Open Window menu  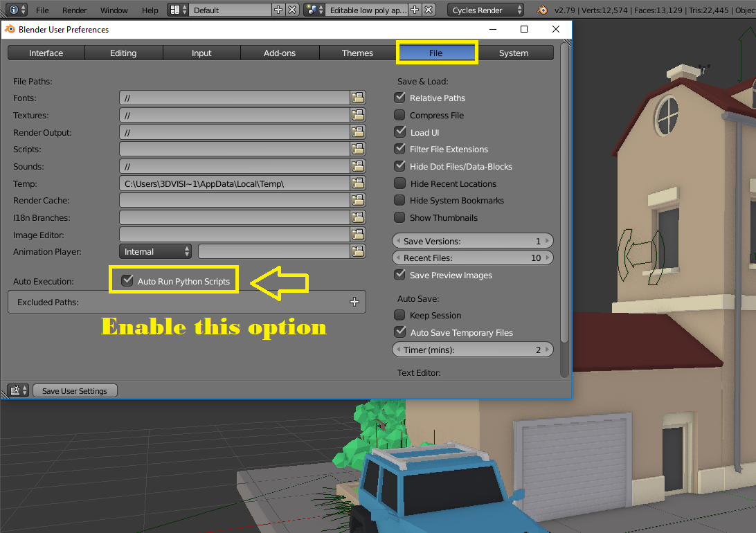pos(114,10)
